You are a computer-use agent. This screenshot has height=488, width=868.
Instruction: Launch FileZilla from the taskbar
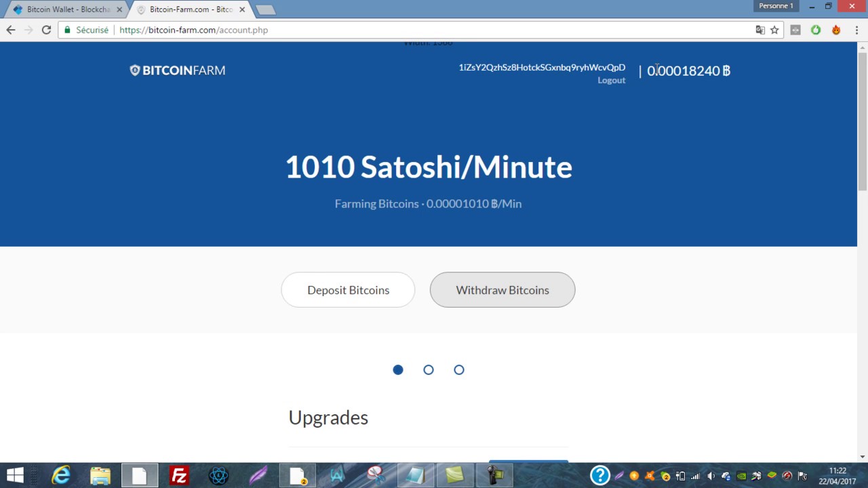(179, 475)
